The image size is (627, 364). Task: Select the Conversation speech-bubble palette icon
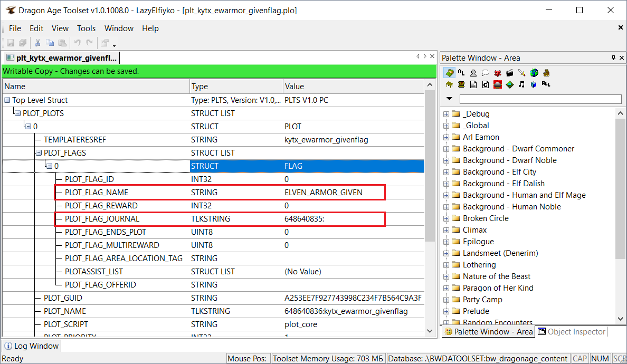pos(486,73)
